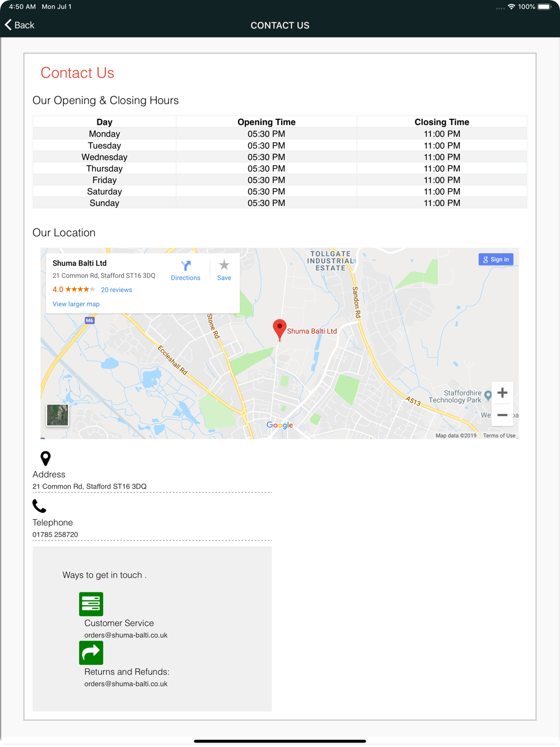
Task: Click Tollgate Industrial Estate map label
Action: (x=330, y=261)
